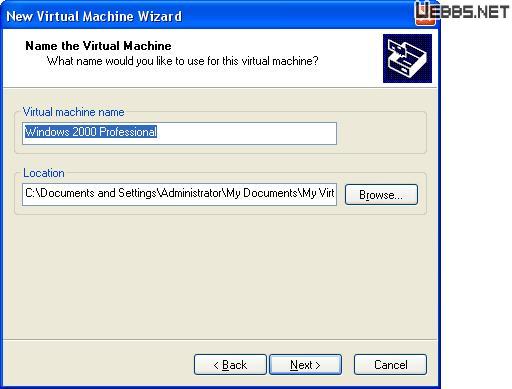
Task: Go to the Next wizard step
Action: pos(305,365)
